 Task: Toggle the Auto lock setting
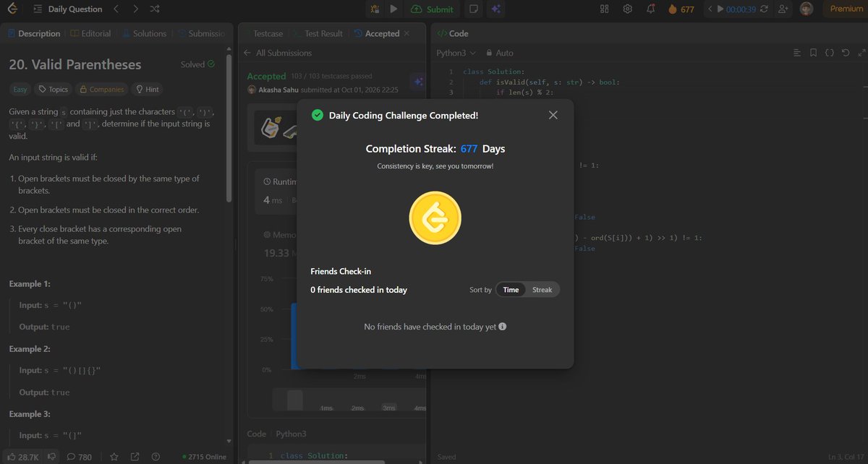click(x=500, y=53)
